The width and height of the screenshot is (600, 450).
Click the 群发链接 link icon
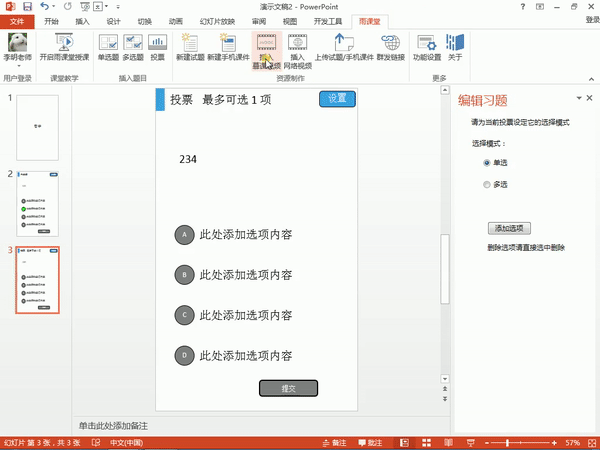point(391,47)
